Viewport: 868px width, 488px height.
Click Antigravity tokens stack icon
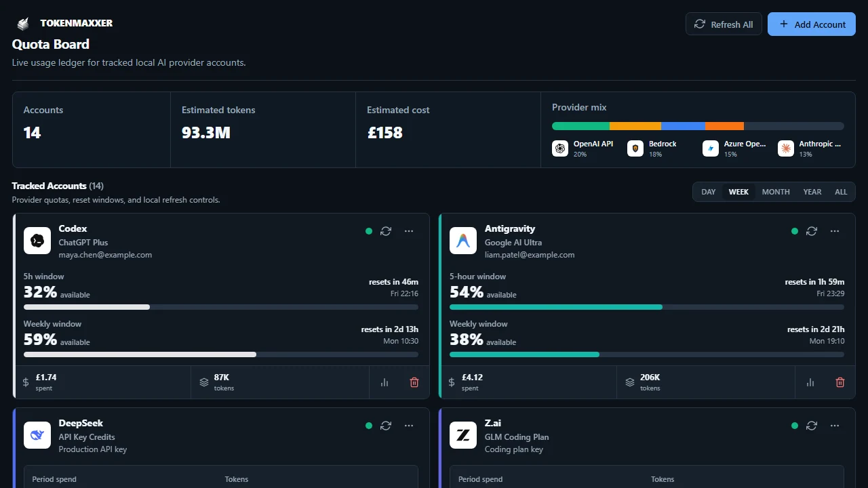pos(630,382)
